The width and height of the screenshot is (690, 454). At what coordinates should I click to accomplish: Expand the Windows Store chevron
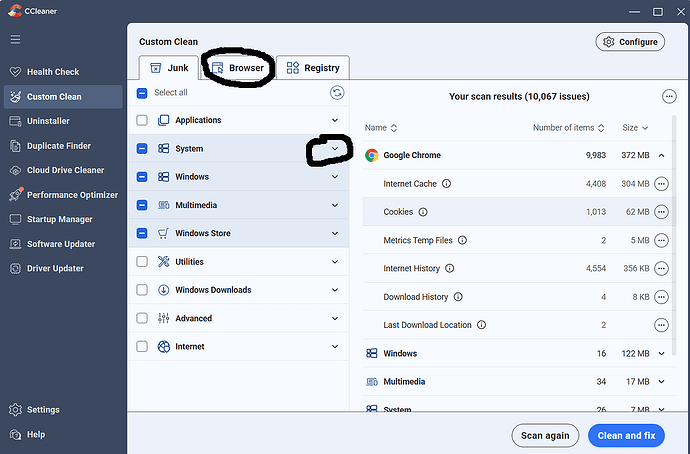point(335,233)
